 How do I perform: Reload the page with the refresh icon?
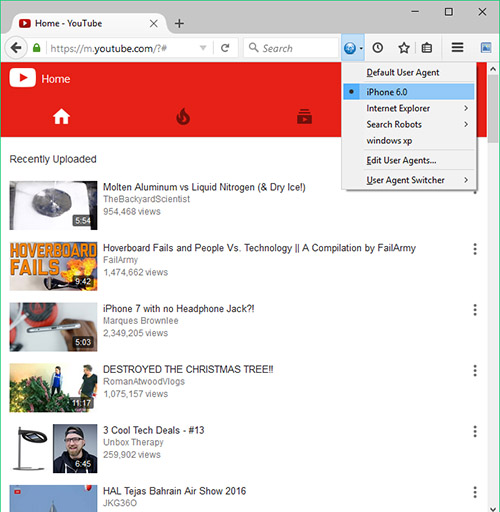[x=225, y=48]
